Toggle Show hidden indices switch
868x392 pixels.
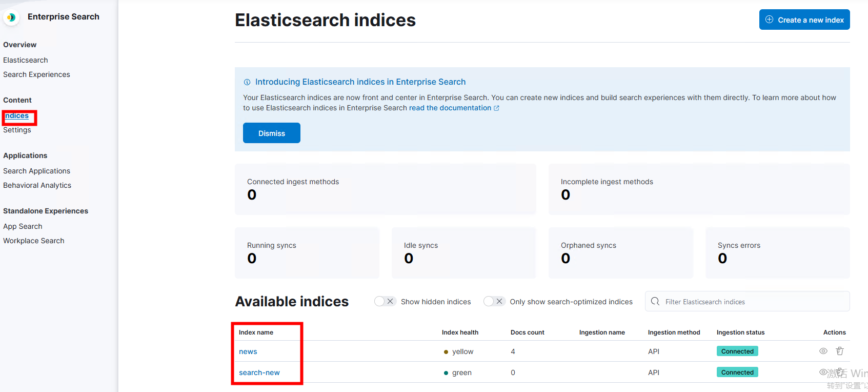(385, 301)
